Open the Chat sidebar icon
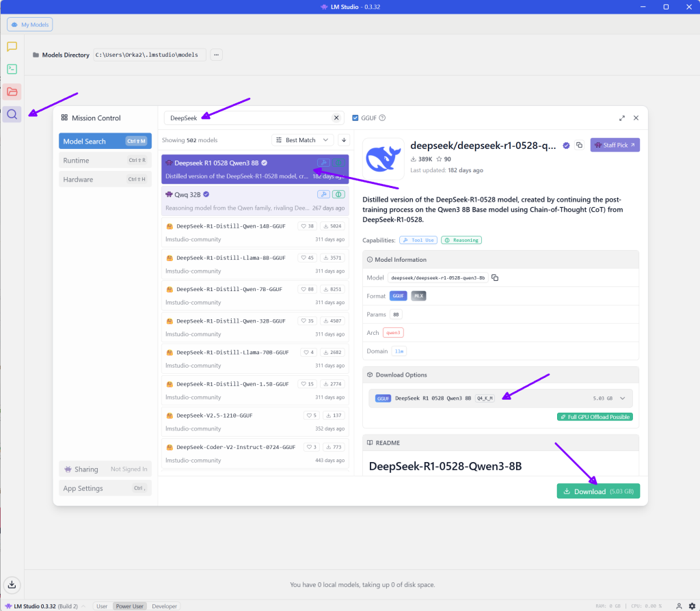Screen dimensions: 700x611 tap(12, 46)
